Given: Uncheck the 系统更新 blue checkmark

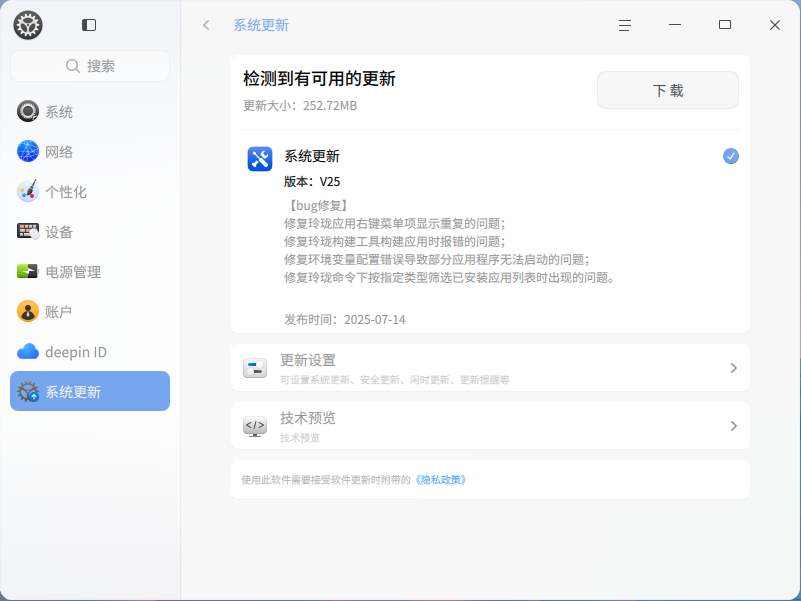Looking at the screenshot, I should tap(731, 156).
